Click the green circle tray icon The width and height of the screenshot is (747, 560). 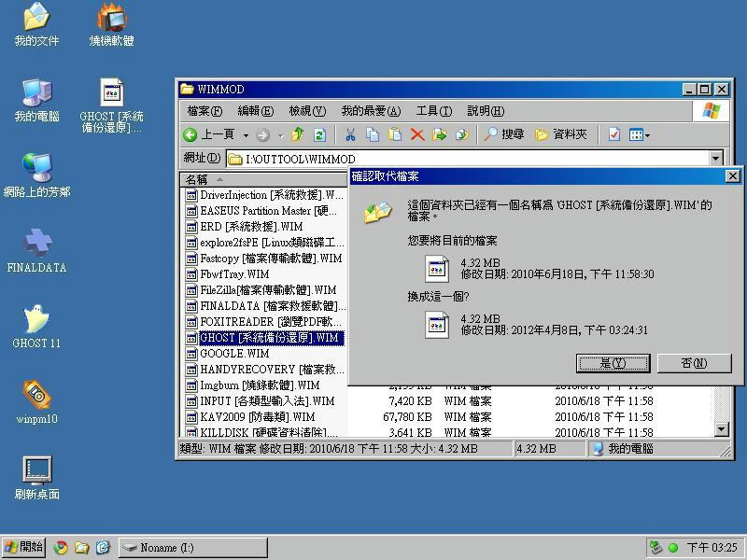point(673,548)
